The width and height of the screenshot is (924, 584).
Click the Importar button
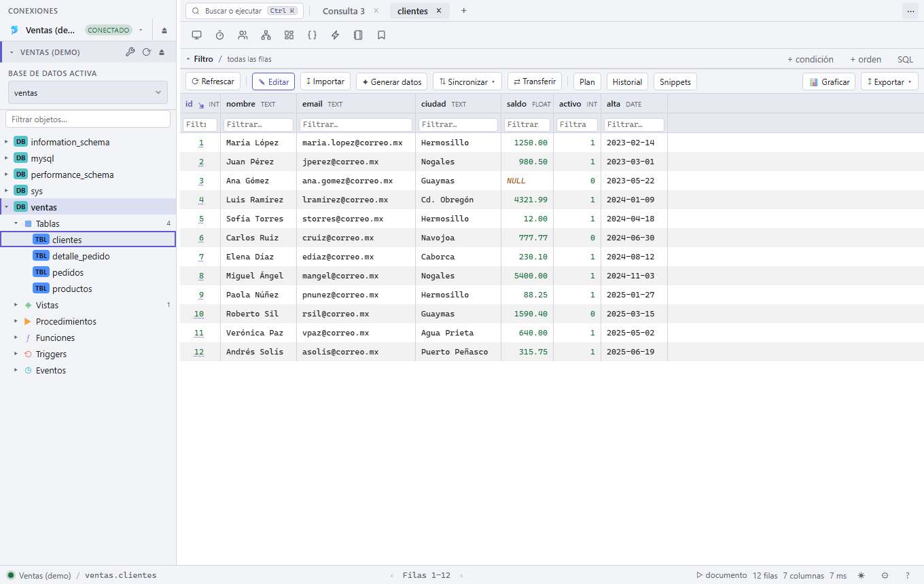[x=325, y=81]
